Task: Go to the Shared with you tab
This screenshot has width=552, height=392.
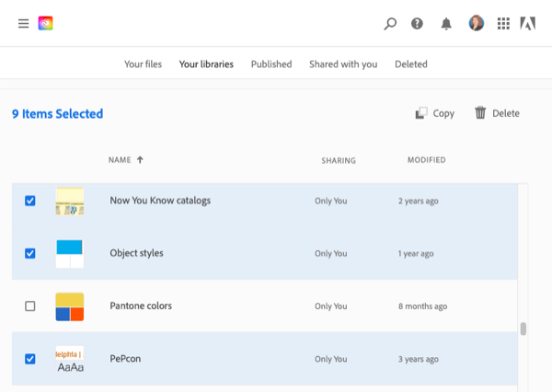Action: coord(343,64)
